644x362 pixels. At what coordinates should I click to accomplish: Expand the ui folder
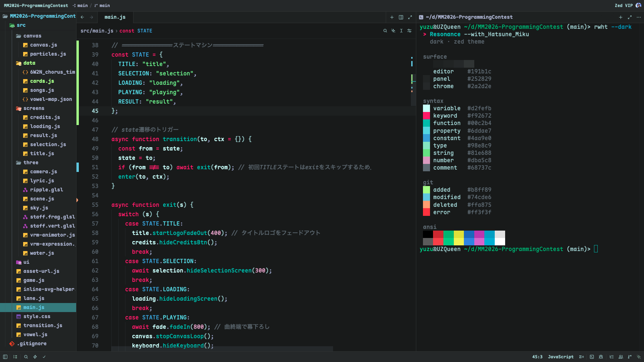[x=38, y=262]
